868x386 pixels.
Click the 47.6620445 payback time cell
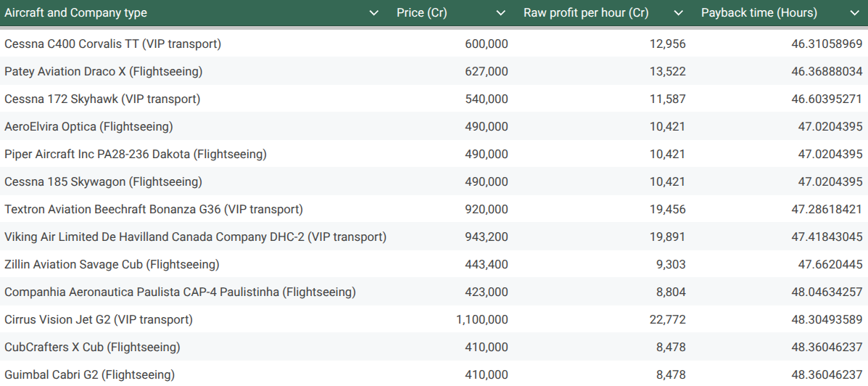(x=830, y=264)
